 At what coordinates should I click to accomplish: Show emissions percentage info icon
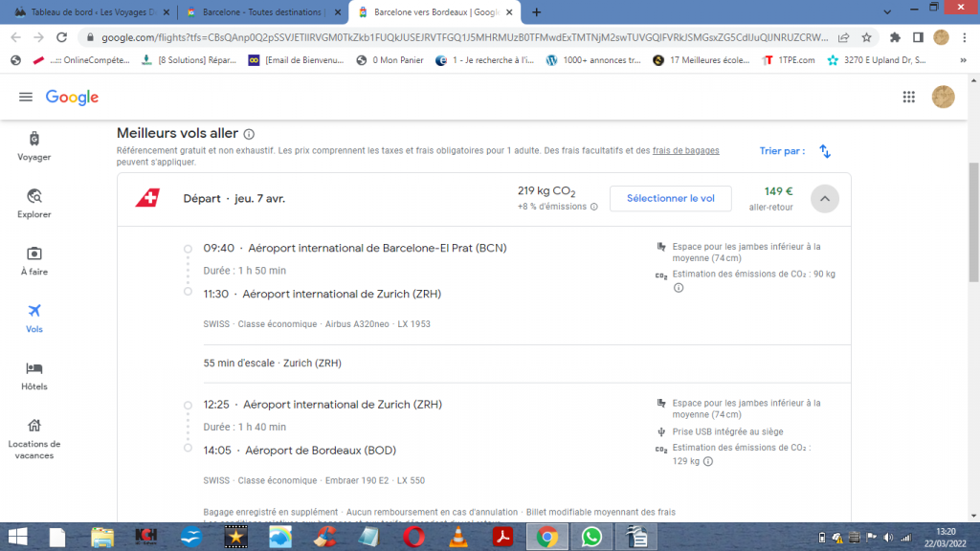pyautogui.click(x=593, y=207)
